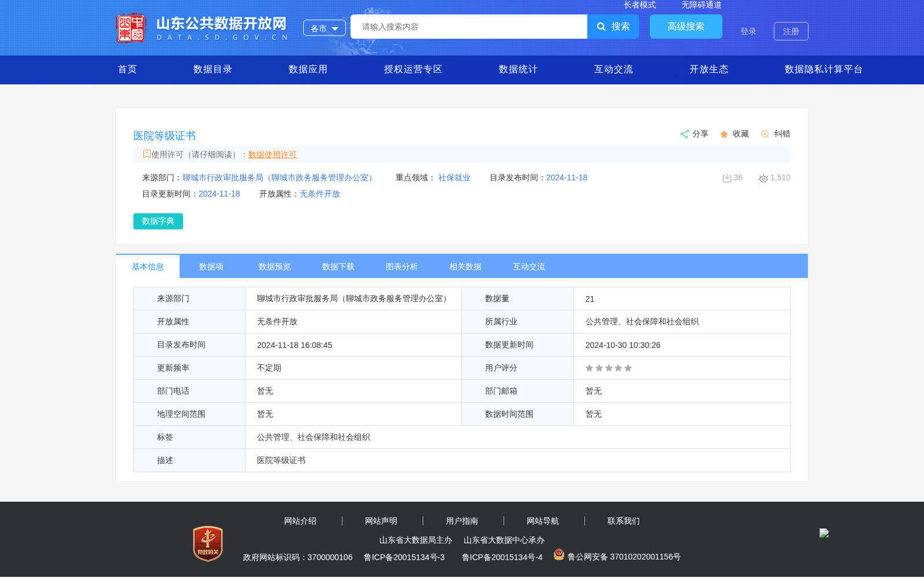Screen dimensions: 924x578
Task: Open the 开放生态 navigation item
Action: pyautogui.click(x=709, y=69)
